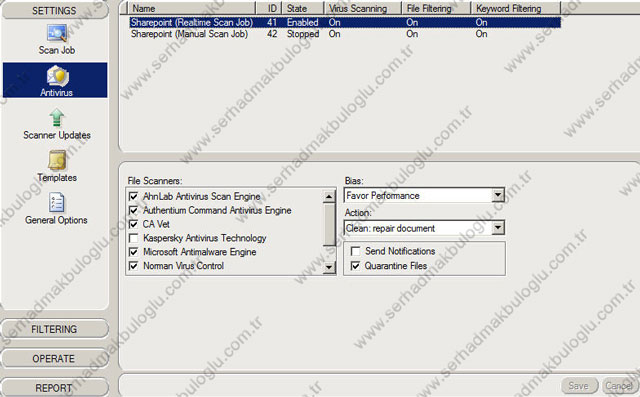This screenshot has height=397, width=640.
Task: Click Virus Scanning On for Manual Scan Job
Action: click(x=335, y=34)
